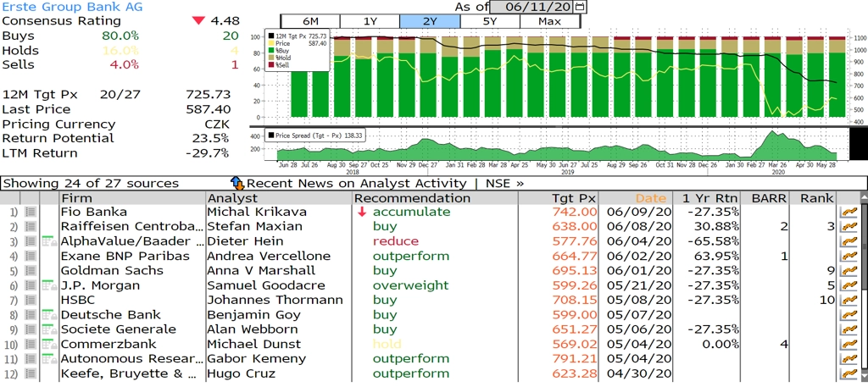The image size is (868, 387).
Task: Click analyst name Hugo Cruz
Action: (x=242, y=373)
